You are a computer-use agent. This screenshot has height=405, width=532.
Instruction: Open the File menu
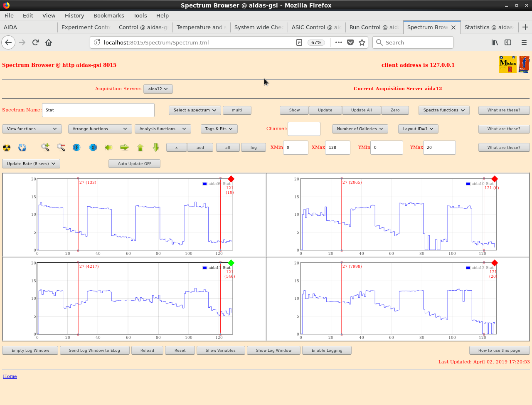coord(9,15)
